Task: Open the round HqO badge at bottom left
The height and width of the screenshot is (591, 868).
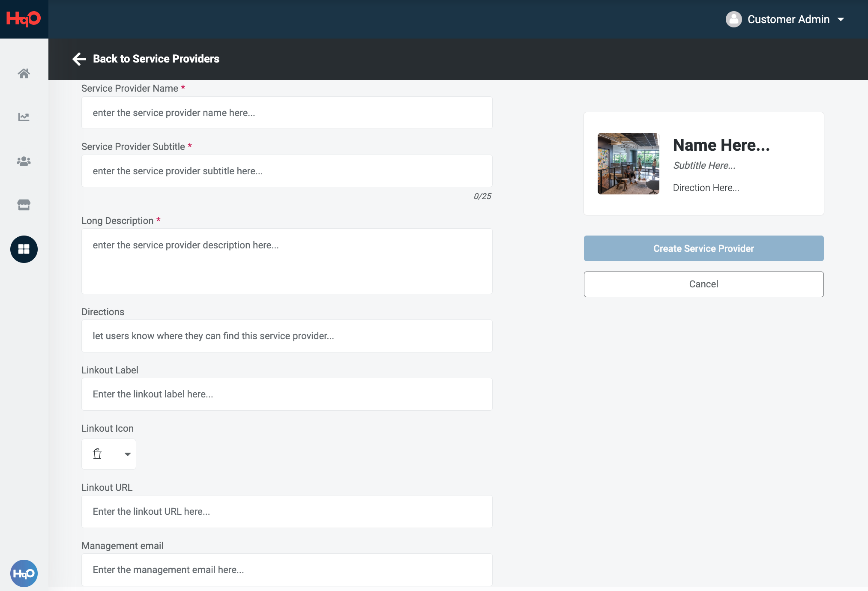Action: pyautogui.click(x=24, y=573)
